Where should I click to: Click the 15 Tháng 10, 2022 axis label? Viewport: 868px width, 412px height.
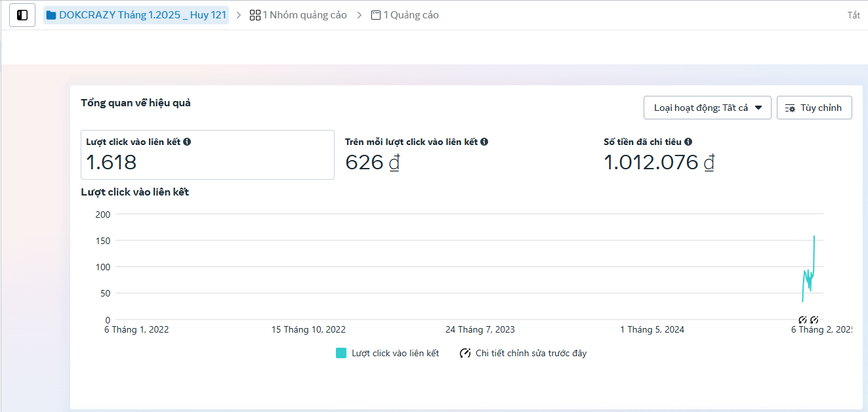(308, 329)
